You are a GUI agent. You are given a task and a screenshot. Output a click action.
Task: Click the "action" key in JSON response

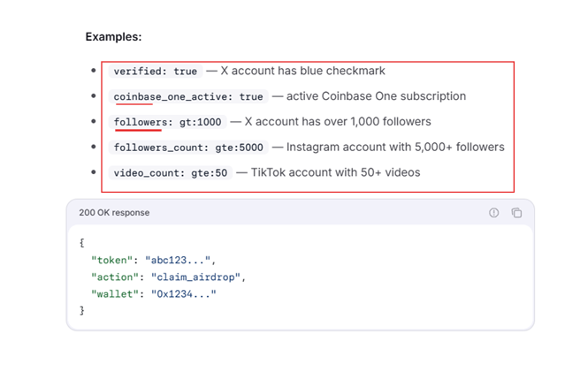point(115,277)
